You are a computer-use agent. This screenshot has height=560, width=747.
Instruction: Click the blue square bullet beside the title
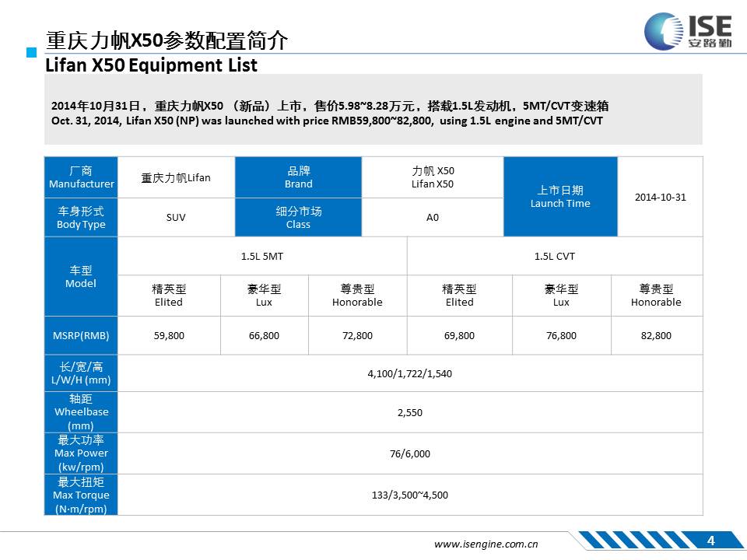pyautogui.click(x=32, y=53)
